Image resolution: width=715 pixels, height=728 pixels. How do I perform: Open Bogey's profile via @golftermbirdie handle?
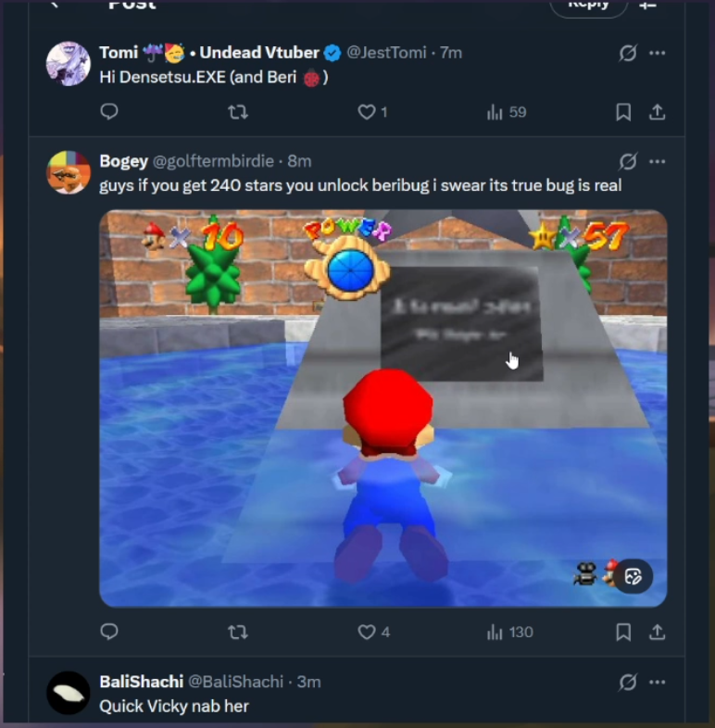(x=213, y=161)
